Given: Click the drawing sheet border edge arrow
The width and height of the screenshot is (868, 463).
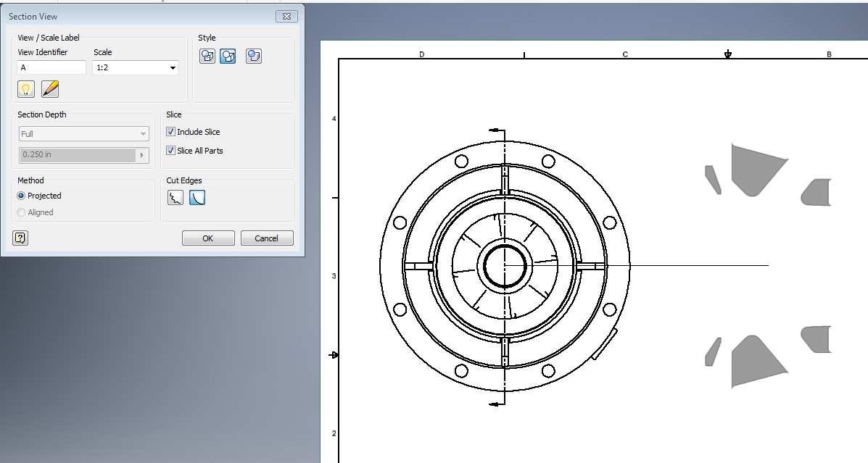Looking at the screenshot, I should click(334, 355).
